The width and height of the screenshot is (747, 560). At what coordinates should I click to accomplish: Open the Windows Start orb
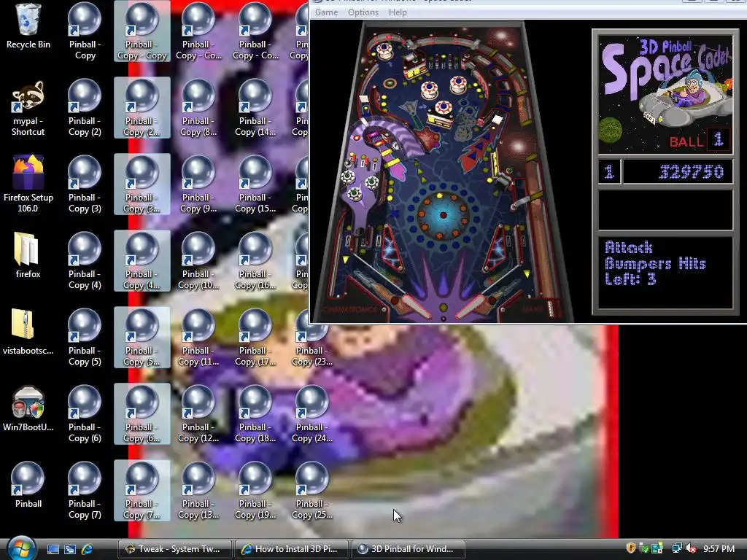click(21, 548)
